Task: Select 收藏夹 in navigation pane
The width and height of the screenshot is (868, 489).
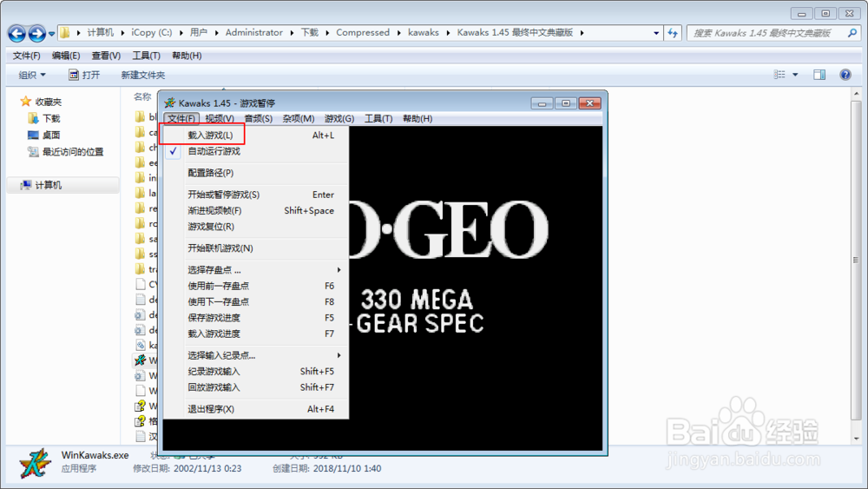Action: (x=42, y=102)
